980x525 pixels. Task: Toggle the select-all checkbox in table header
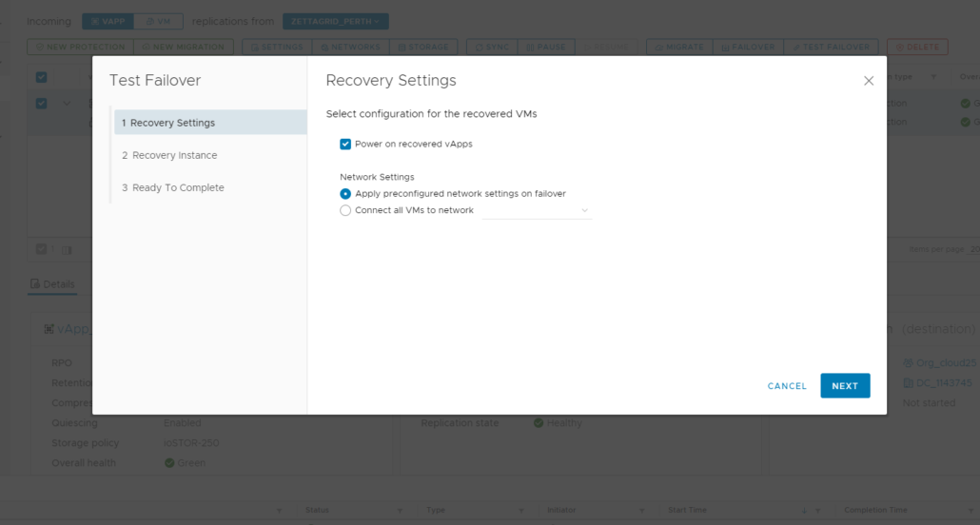[x=41, y=77]
